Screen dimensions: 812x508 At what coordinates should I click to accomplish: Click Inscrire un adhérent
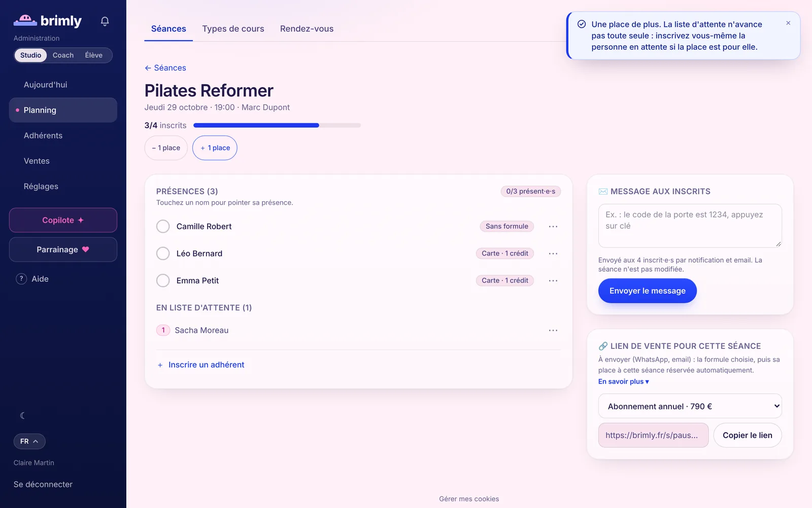[x=201, y=365]
